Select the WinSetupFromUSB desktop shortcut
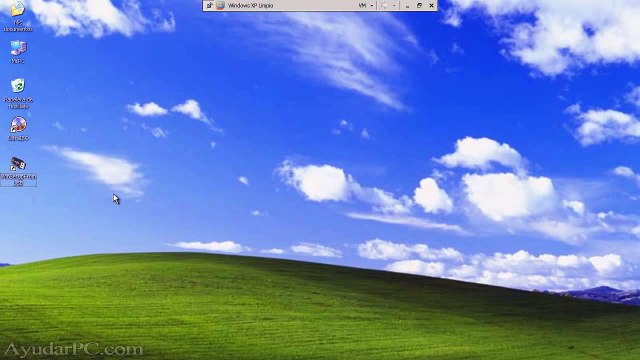This screenshot has height=360, width=640. pyautogui.click(x=18, y=171)
